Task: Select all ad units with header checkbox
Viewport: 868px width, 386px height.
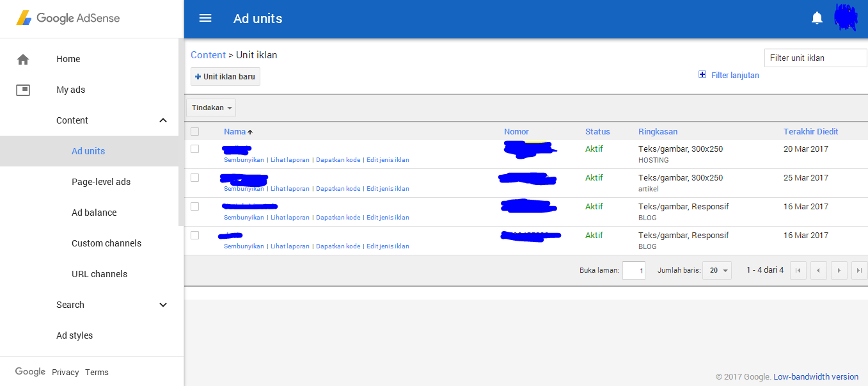Action: pyautogui.click(x=195, y=131)
